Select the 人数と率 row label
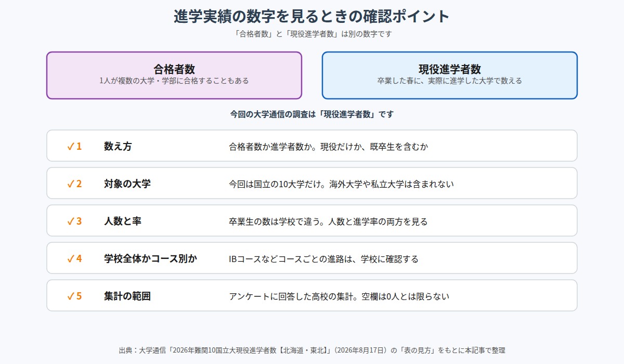Image resolution: width=624 pixels, height=364 pixels. (123, 221)
